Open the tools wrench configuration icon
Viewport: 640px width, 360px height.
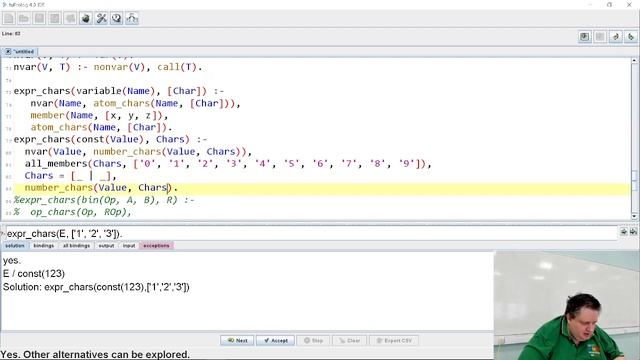pos(101,18)
